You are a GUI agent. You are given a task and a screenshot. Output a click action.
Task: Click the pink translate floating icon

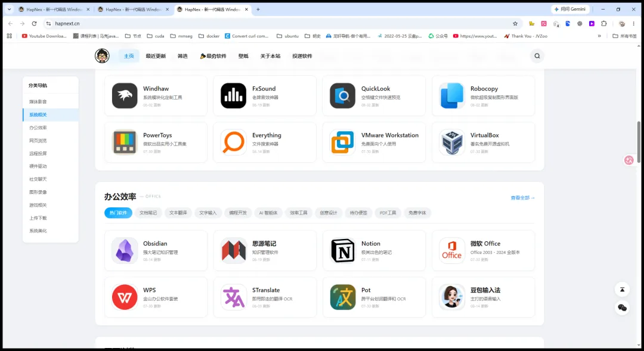point(629,160)
